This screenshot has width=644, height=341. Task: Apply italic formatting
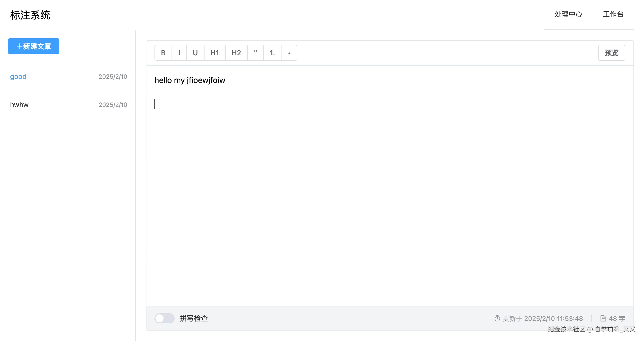179,53
